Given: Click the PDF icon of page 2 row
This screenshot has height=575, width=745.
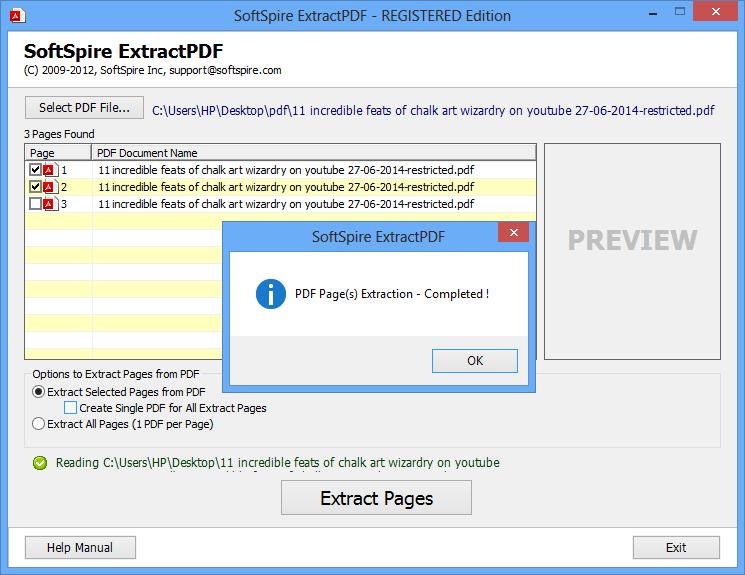Looking at the screenshot, I should click(x=51, y=187).
